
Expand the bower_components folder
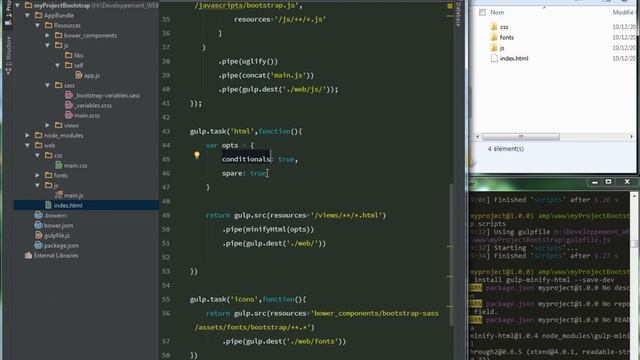[x=48, y=36]
